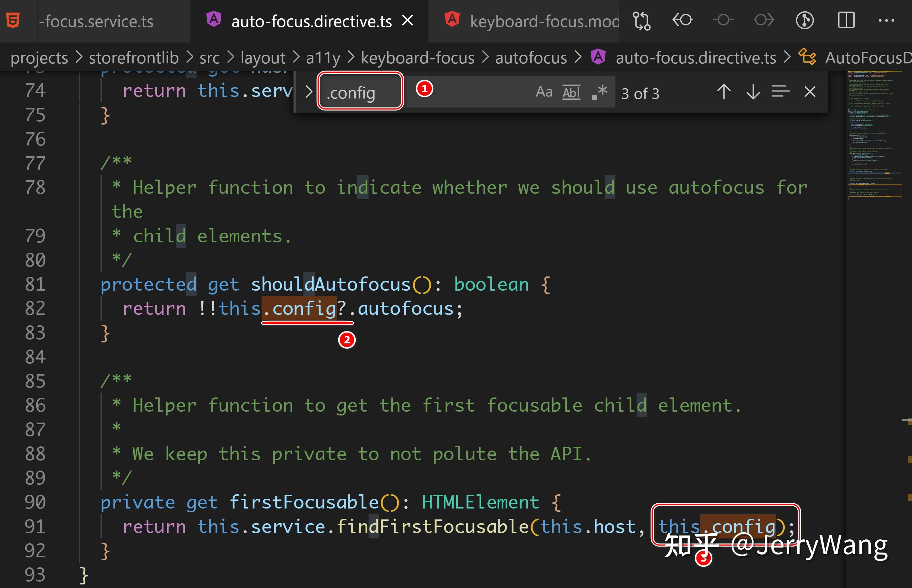Toggle Match Whole Word option
The height and width of the screenshot is (588, 912).
(x=571, y=92)
